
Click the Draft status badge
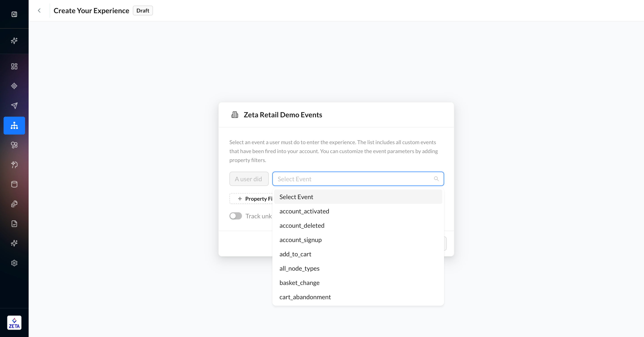point(143,11)
